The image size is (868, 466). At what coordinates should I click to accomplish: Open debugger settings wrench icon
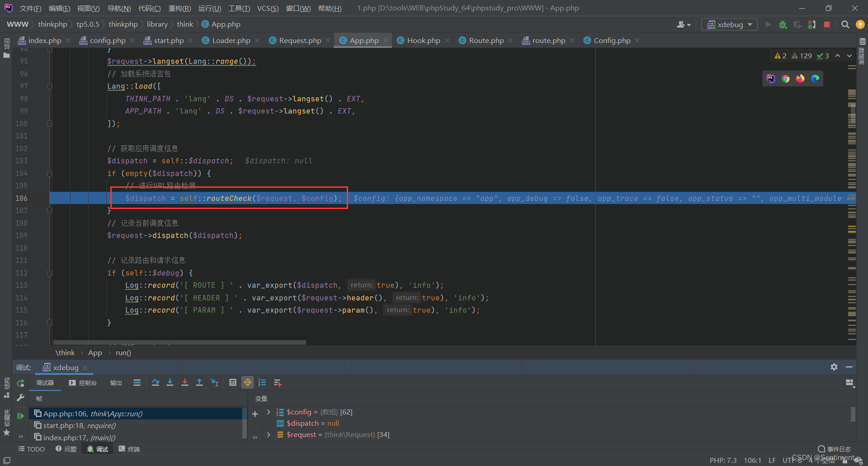coord(20,398)
